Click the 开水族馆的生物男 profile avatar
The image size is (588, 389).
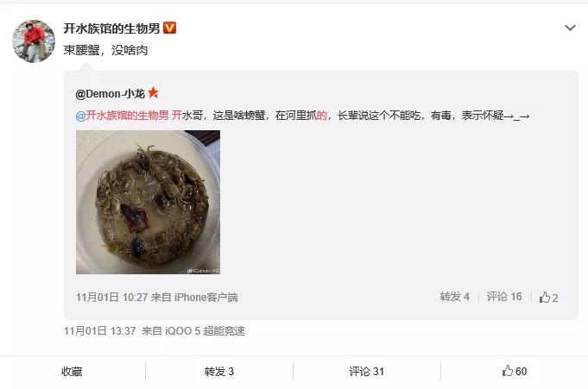pyautogui.click(x=34, y=41)
